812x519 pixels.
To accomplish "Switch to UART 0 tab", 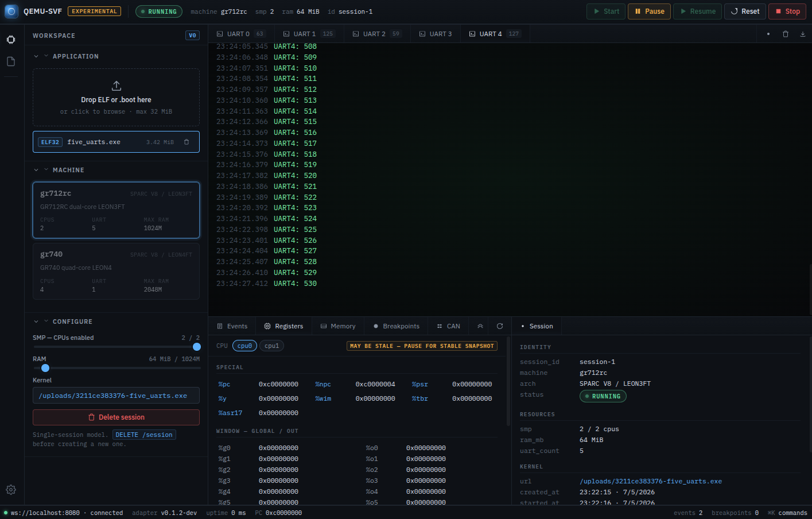I will 241,34.
